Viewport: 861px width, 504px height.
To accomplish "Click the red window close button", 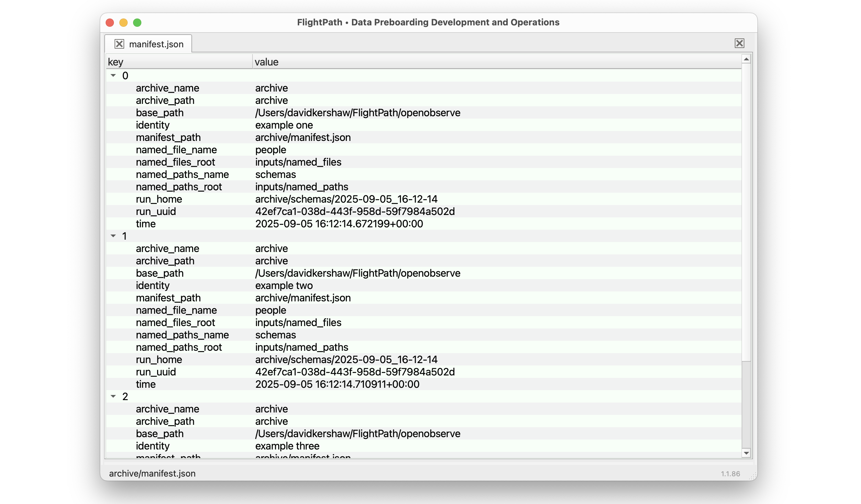I will pos(110,23).
